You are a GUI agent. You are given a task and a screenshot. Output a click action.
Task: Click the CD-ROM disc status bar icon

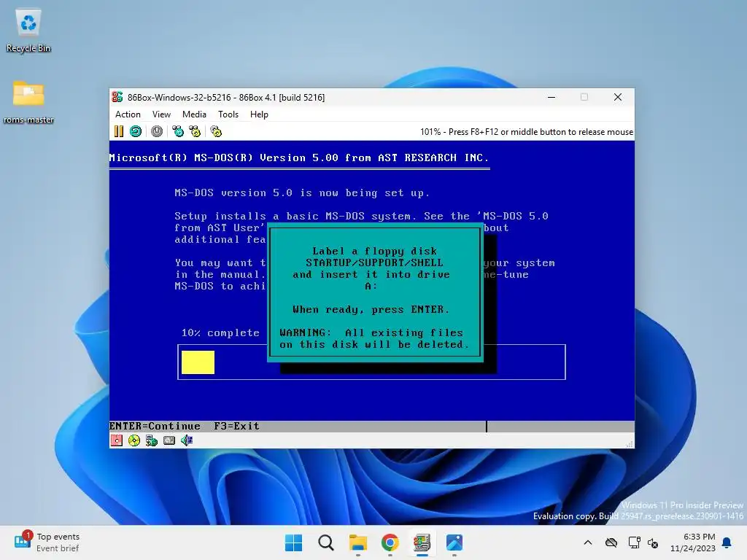(x=134, y=440)
